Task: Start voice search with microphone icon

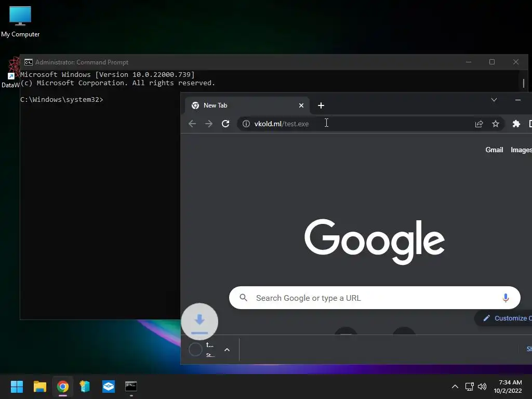Action: coord(506,298)
